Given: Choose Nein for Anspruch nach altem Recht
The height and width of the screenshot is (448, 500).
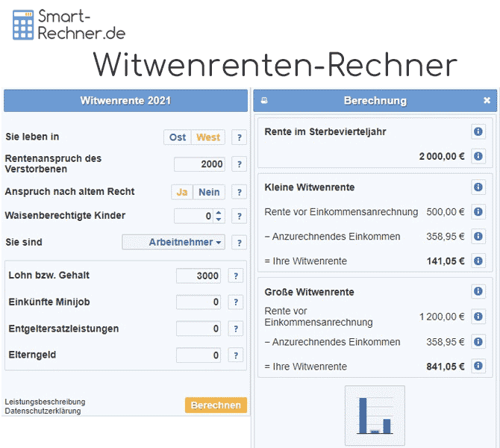Looking at the screenshot, I should click(209, 192).
